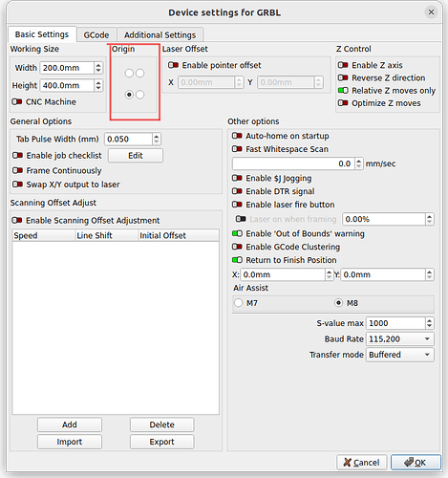This screenshot has height=478, width=448.
Task: Click the Export button
Action: coord(161,442)
